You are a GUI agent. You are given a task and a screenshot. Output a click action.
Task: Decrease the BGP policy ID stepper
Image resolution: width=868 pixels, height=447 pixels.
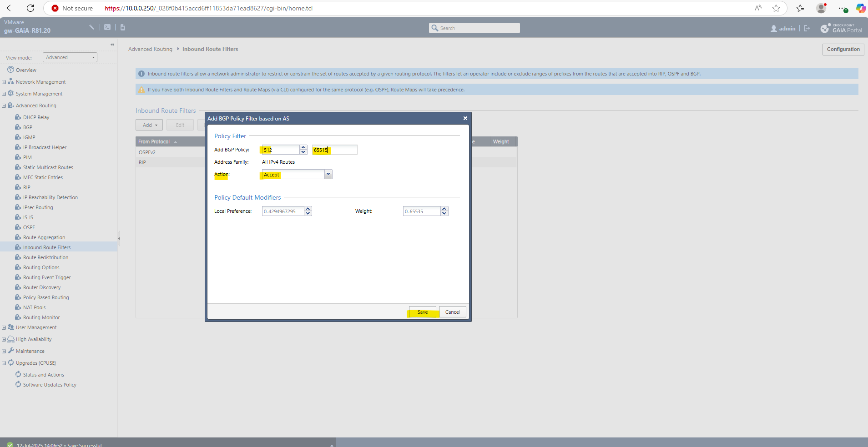click(x=303, y=152)
